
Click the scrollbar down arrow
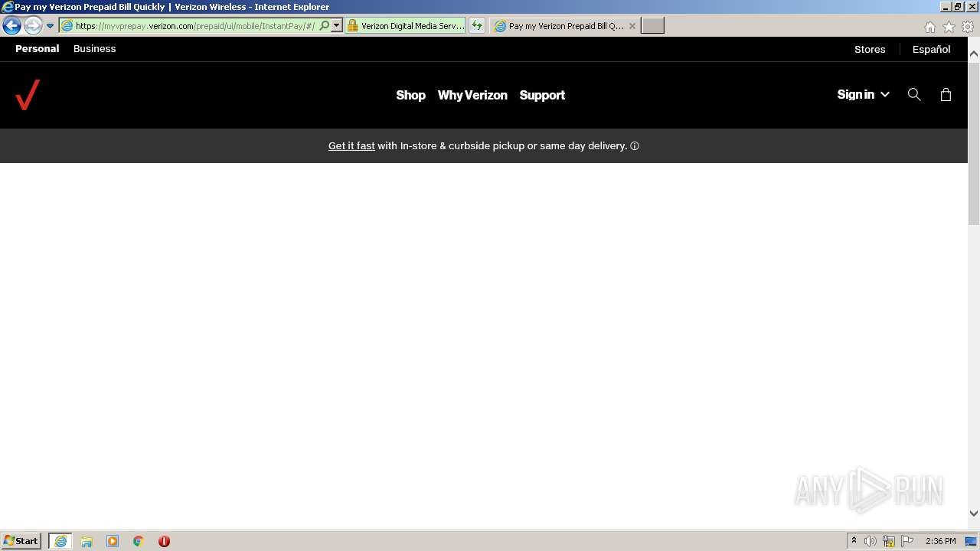point(974,514)
